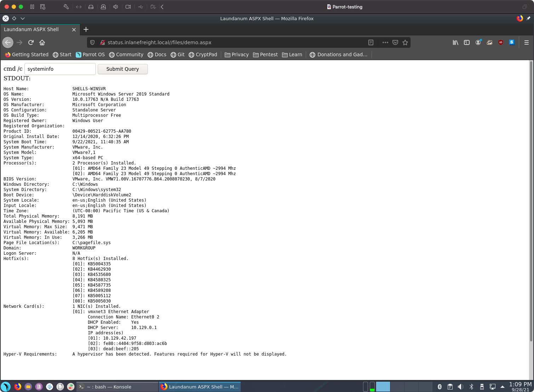Collapse the VM toolbar with the left chevron
The image size is (534, 392).
coord(162,7)
